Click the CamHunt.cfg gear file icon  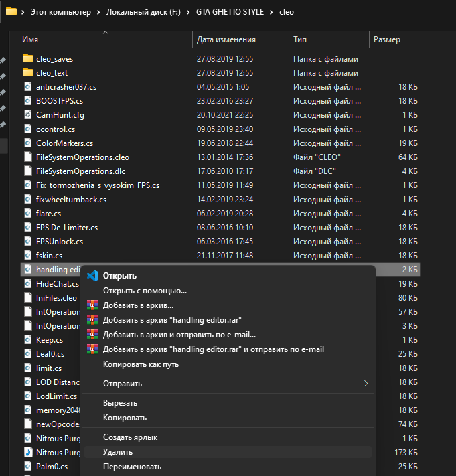tap(28, 114)
